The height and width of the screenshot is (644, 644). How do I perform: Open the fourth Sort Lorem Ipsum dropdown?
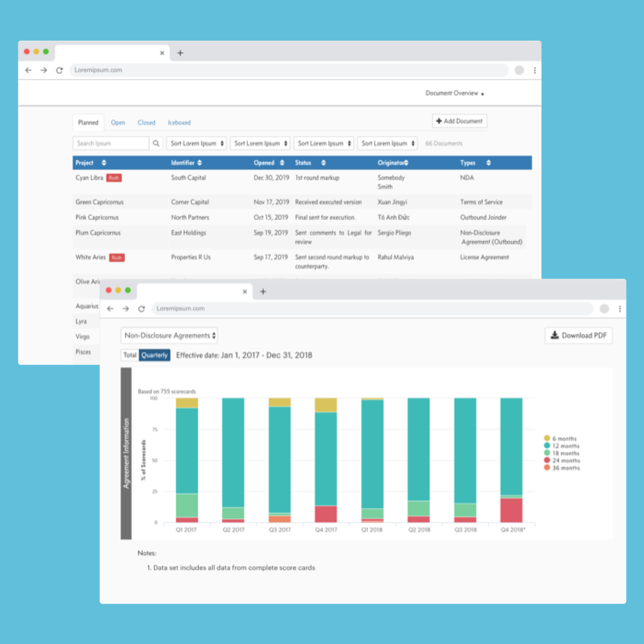click(x=387, y=143)
